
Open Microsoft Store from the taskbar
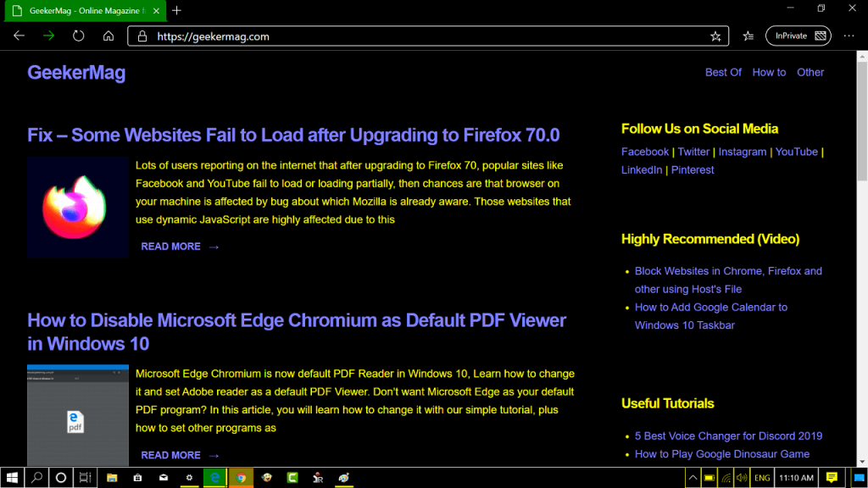(137, 478)
